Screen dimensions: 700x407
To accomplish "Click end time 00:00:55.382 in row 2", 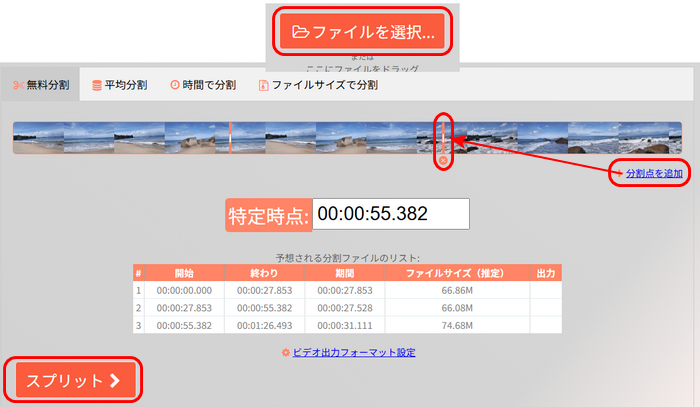I will coord(264,308).
